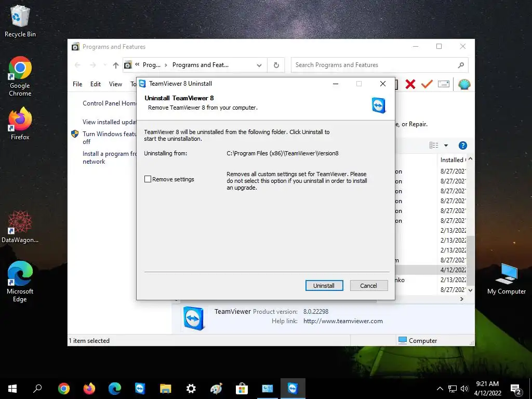This screenshot has height=399, width=532.
Task: Click the Installed On column header
Action: coord(453,160)
